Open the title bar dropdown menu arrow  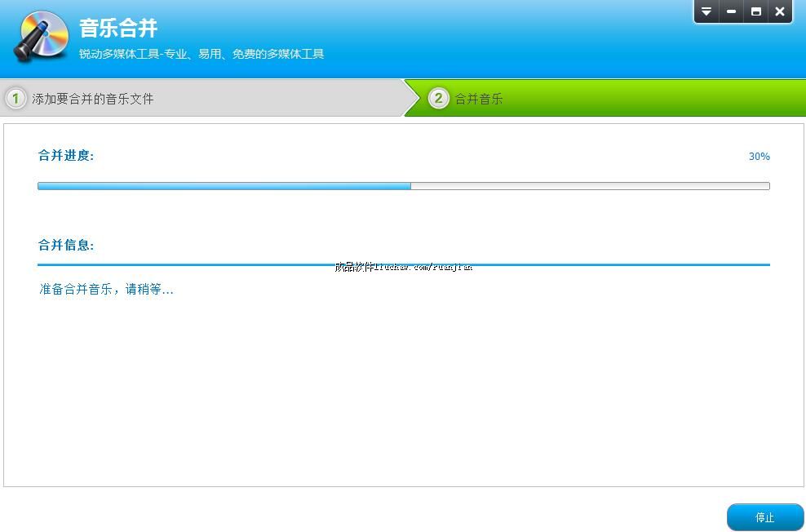706,11
